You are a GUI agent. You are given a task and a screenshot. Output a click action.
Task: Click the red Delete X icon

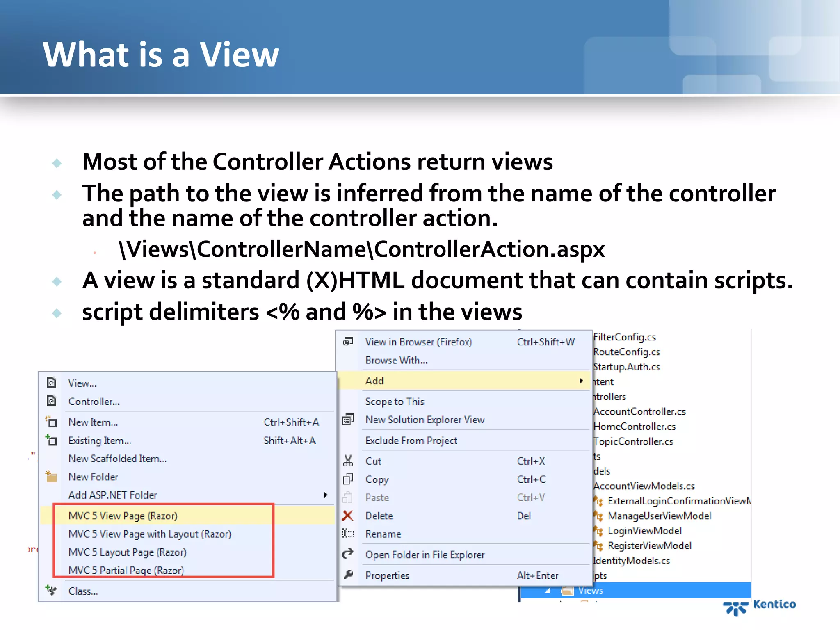pyautogui.click(x=348, y=516)
